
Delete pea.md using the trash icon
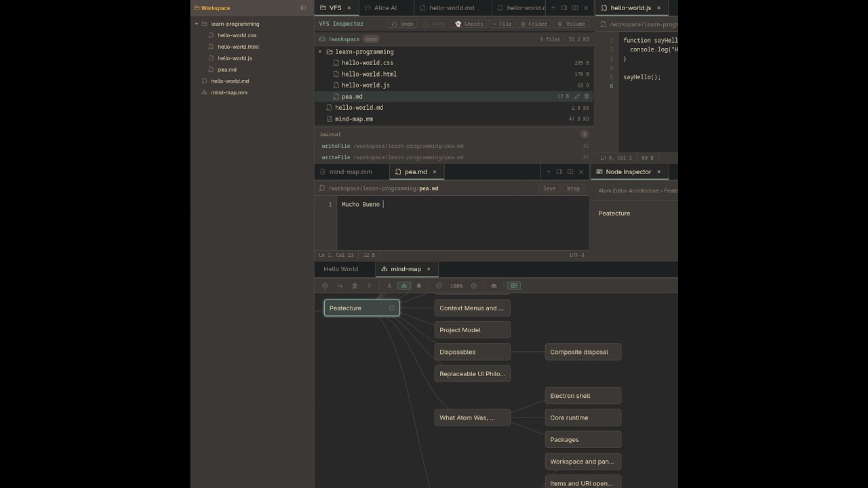pos(587,97)
